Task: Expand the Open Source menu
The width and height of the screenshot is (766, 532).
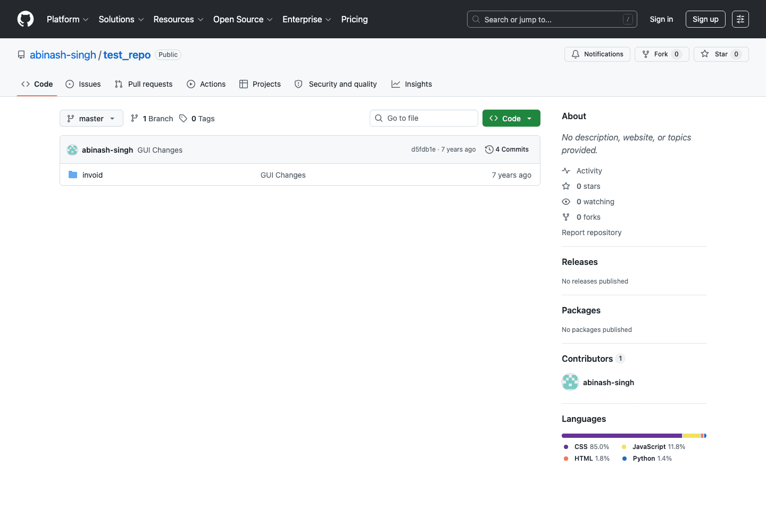Action: pyautogui.click(x=243, y=19)
